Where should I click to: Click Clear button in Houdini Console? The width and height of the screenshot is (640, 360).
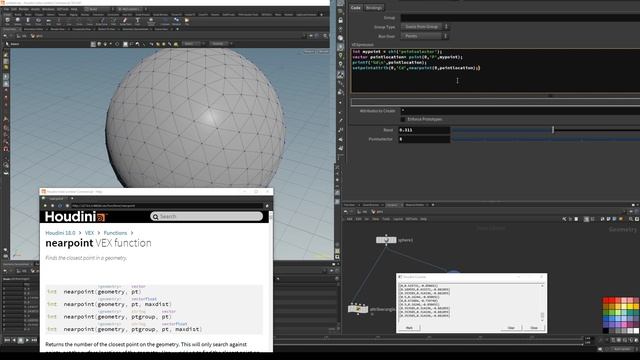click(x=511, y=328)
